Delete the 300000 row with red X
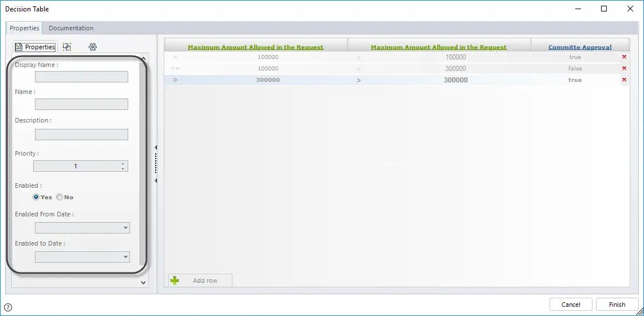The image size is (644, 316). [x=625, y=80]
